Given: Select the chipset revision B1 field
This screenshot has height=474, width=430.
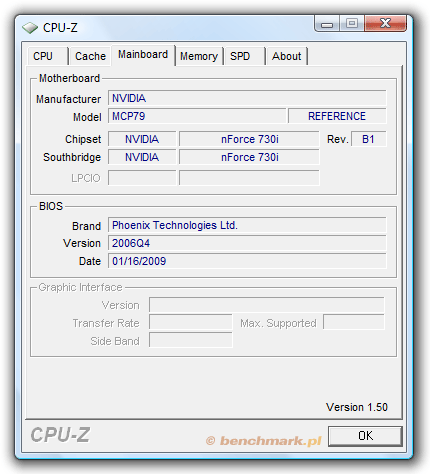Looking at the screenshot, I should 369,139.
